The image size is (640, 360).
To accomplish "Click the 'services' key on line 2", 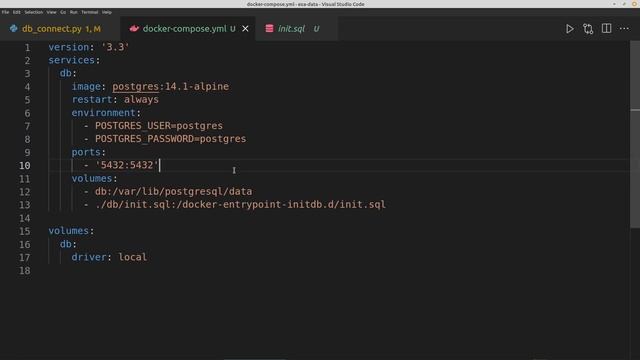I will 71,60.
